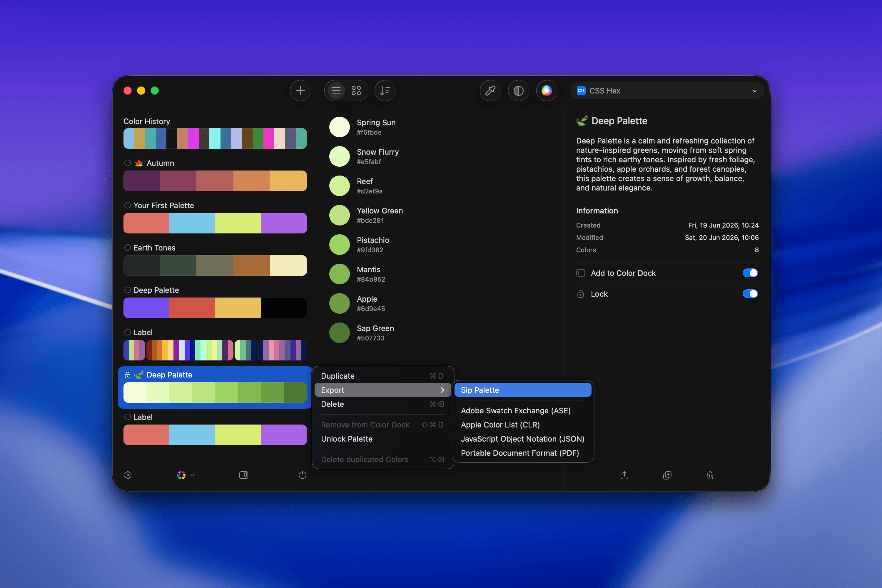
Task: Click the Mantis color circle
Action: (x=339, y=274)
